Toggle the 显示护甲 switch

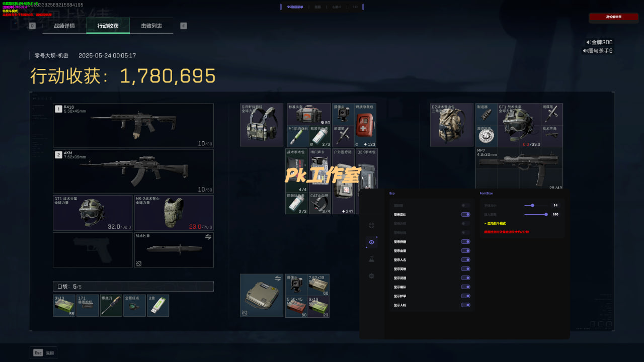pos(465,296)
